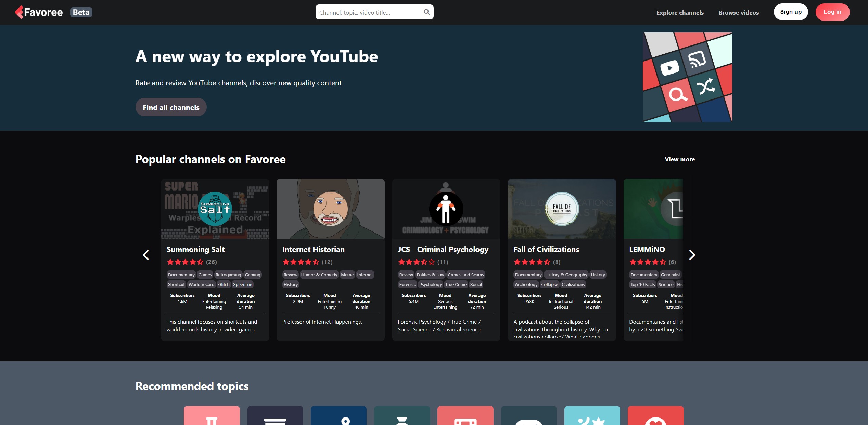
Task: Select Retrogaming tag
Action: click(228, 275)
